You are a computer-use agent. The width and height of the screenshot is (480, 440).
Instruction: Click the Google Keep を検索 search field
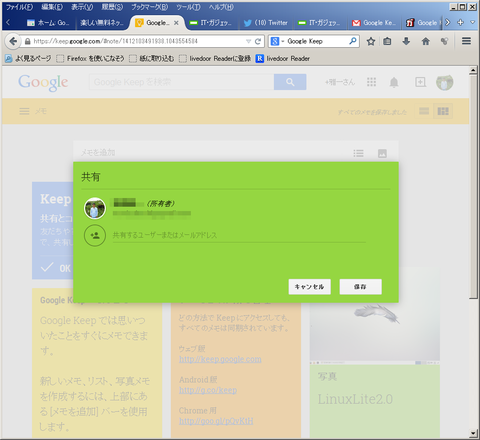coord(181,82)
